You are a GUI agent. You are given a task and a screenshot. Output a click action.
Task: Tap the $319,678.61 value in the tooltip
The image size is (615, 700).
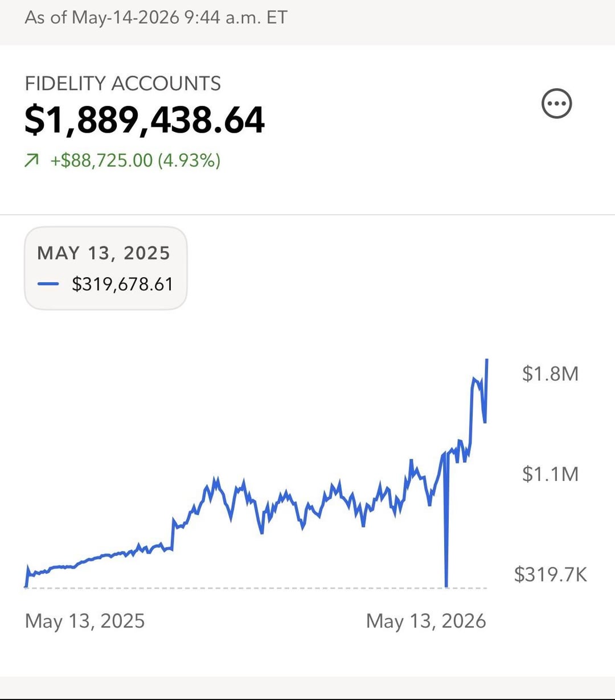click(122, 284)
